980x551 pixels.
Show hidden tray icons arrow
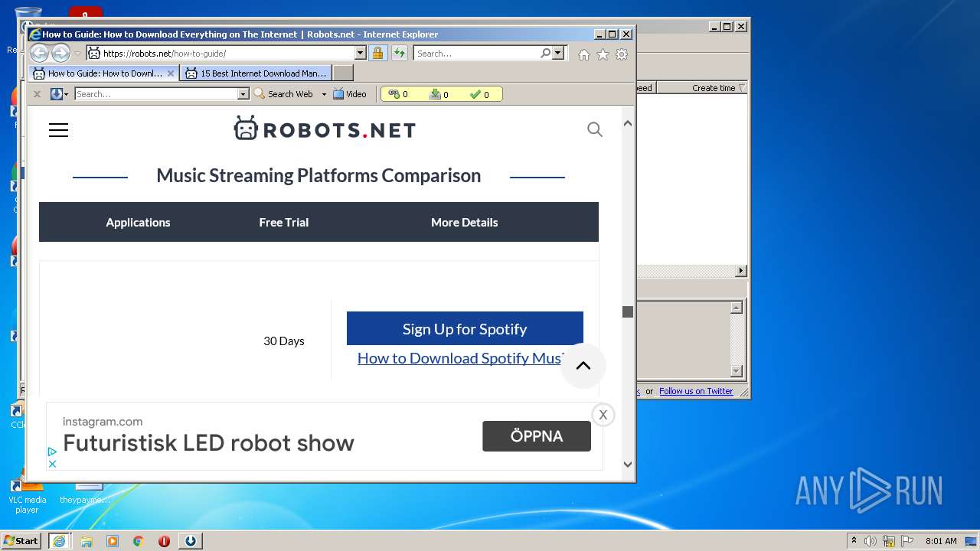[854, 540]
